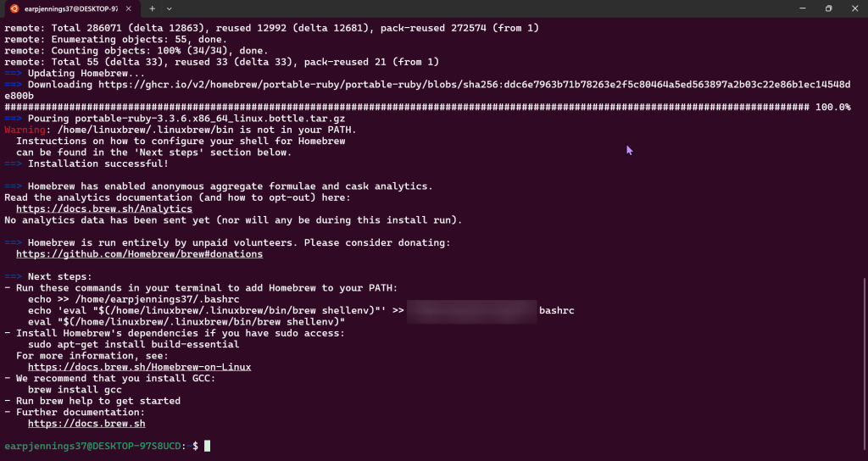Viewport: 868px width, 461px height.
Task: Expand the new tab profile dropdown
Action: [x=170, y=8]
